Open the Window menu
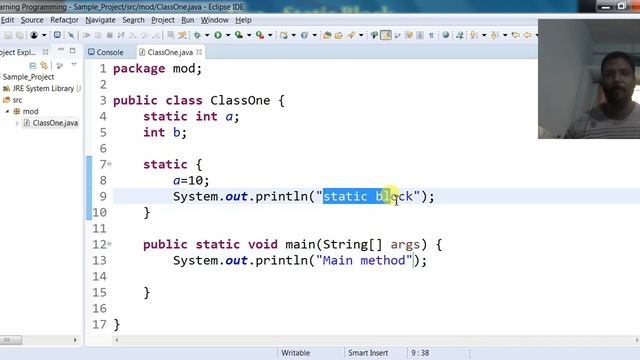640x360 pixels. 214,20
